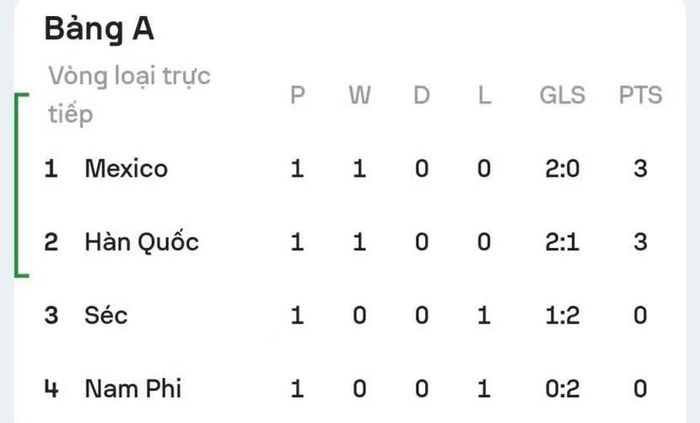Viewport: 700px width, 423px height.
Task: Click the PTS column header
Action: coord(640,95)
